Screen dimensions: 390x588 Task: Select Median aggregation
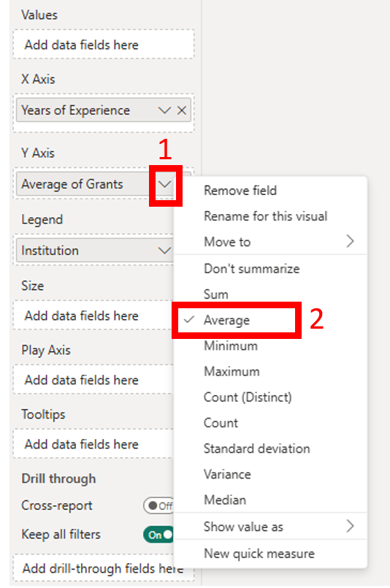(270, 500)
